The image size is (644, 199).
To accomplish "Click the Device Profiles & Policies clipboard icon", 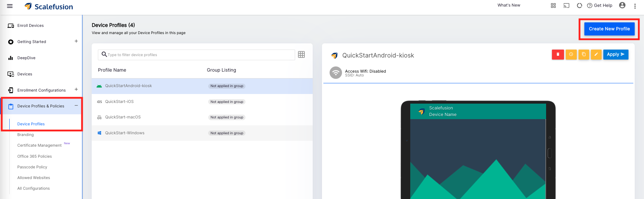I will click(x=11, y=106).
